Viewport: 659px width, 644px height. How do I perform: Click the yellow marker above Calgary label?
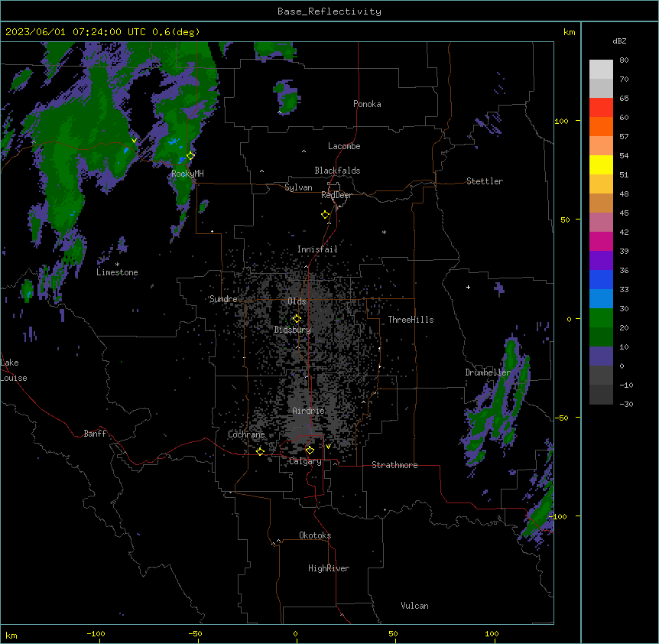point(310,450)
